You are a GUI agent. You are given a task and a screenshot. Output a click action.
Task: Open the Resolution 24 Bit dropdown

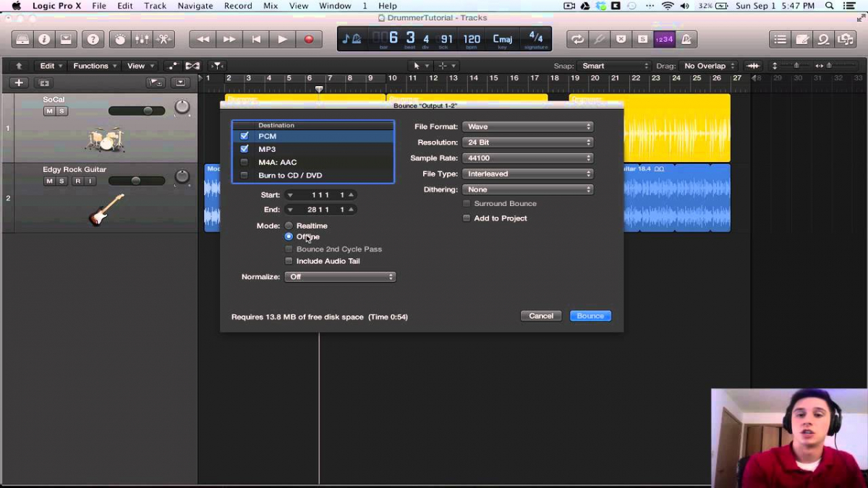click(x=528, y=142)
